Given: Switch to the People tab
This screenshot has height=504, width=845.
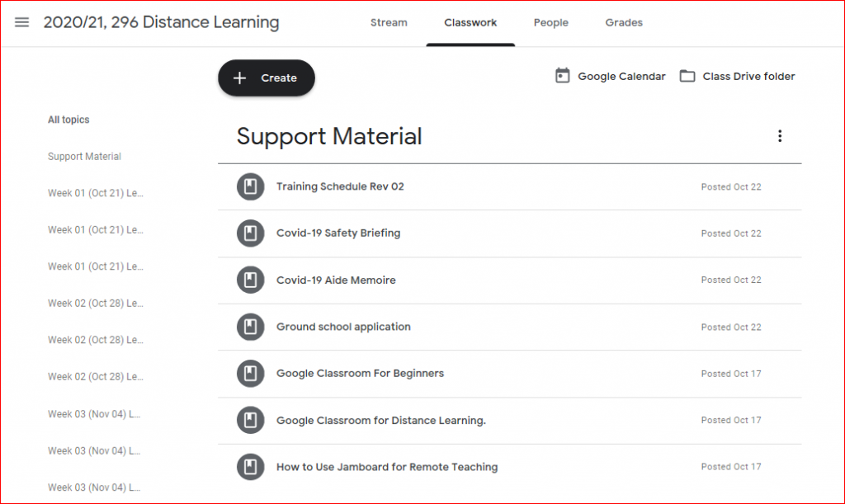Looking at the screenshot, I should tap(550, 22).
